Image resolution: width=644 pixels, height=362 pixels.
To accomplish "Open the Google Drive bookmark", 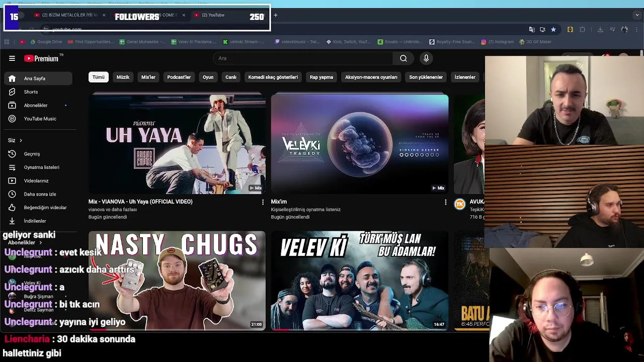I will pos(46,42).
